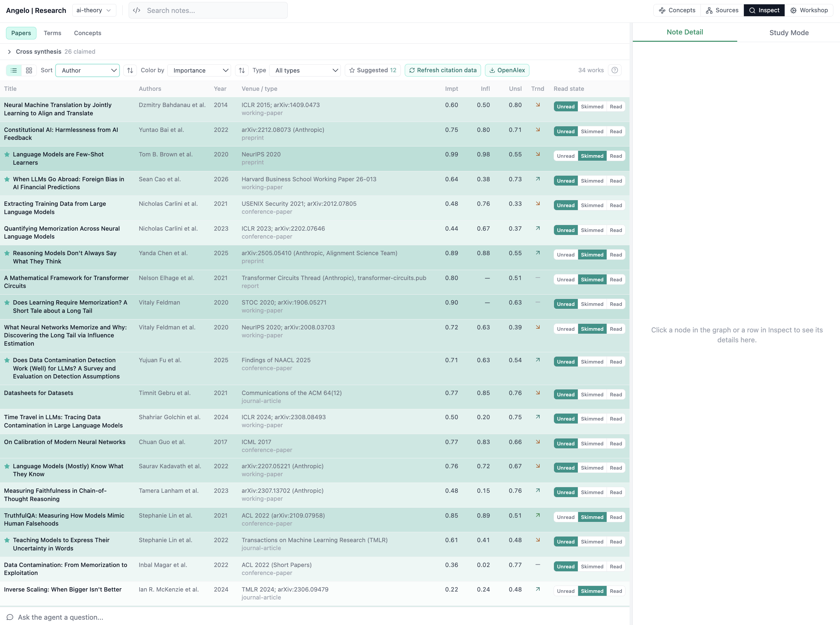Mark Constitutional AI paper as Read
Screen dimensions: 840x625
[x=616, y=132]
